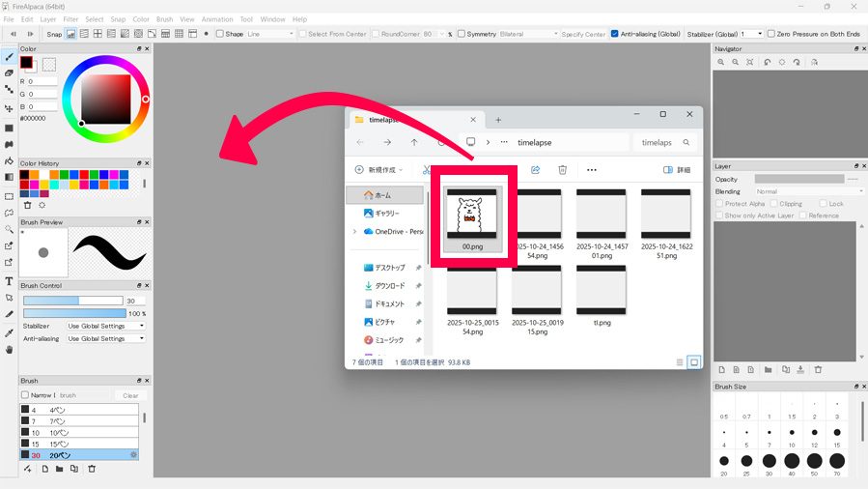Select the Brush tool in the toolbox
This screenshot has width=868, height=489.
coord(9,57)
